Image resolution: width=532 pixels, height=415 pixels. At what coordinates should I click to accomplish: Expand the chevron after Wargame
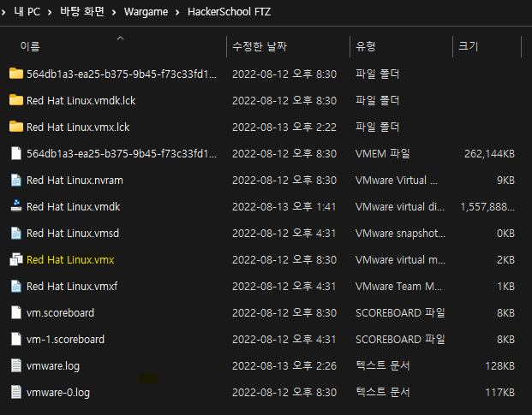click(x=177, y=13)
